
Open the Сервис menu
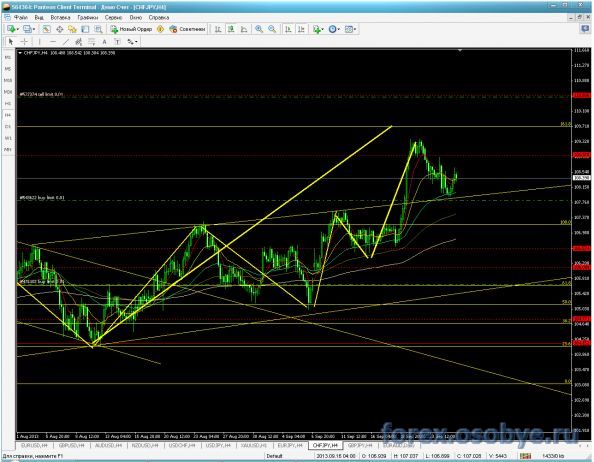tap(113, 17)
